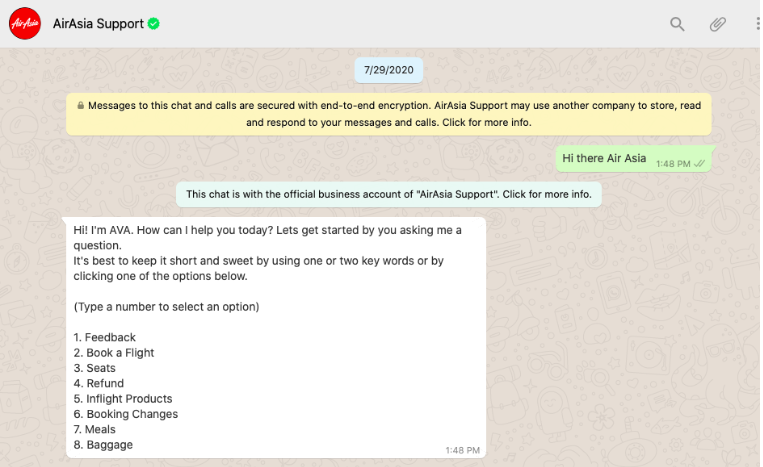Click '1. Feedback' option text
This screenshot has width=763, height=467.
[105, 337]
